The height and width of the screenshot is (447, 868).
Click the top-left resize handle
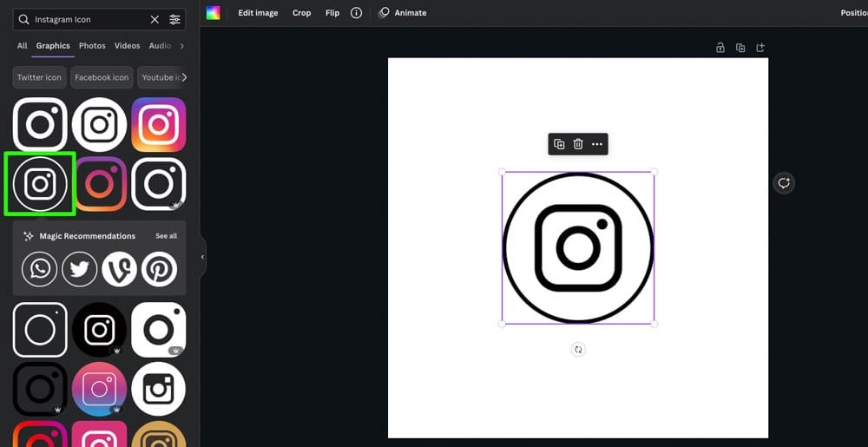(x=502, y=172)
